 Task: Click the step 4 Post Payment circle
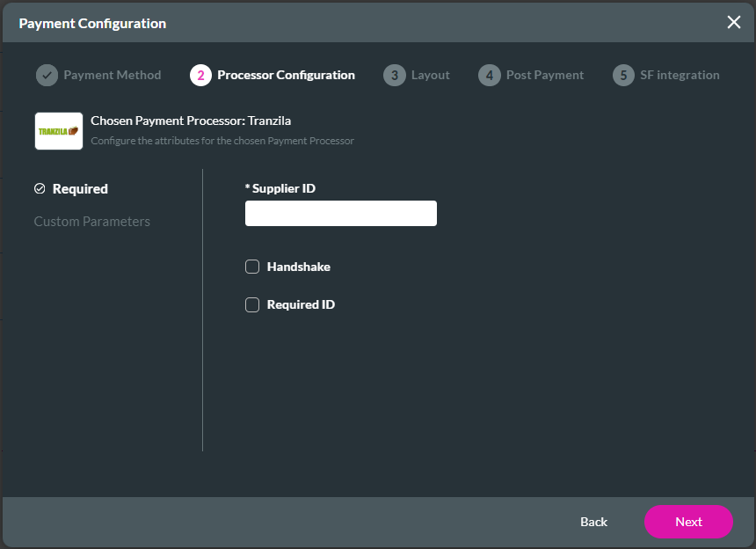click(x=489, y=75)
